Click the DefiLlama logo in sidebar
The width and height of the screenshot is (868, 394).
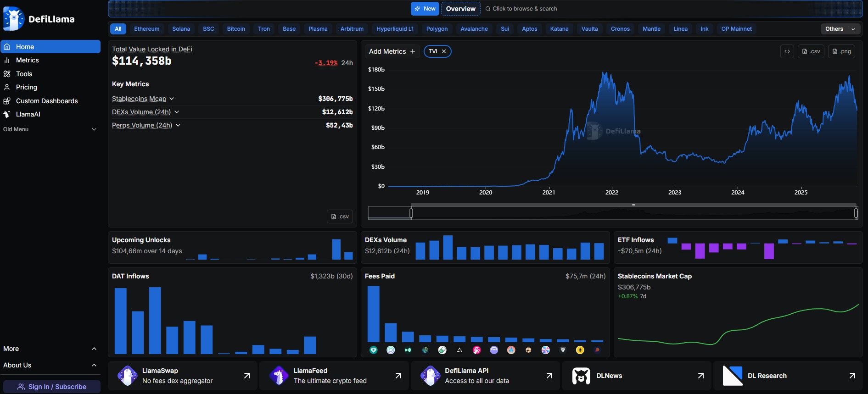(x=39, y=19)
